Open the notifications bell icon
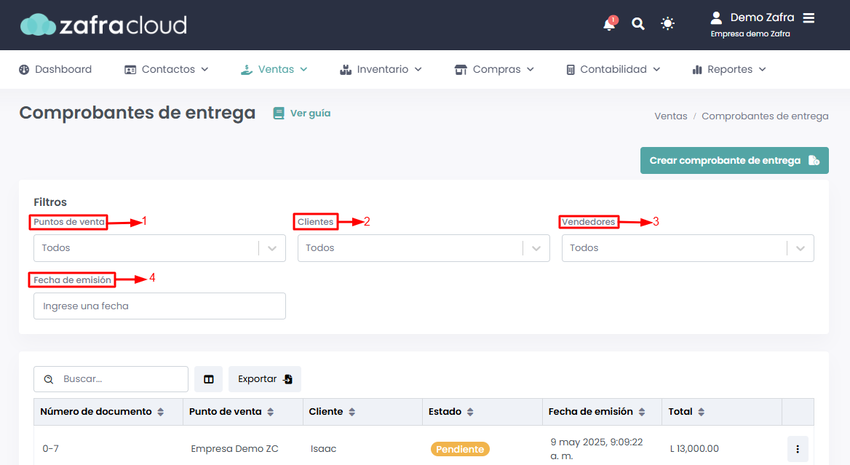Screen dimensions: 850x465 (609, 24)
